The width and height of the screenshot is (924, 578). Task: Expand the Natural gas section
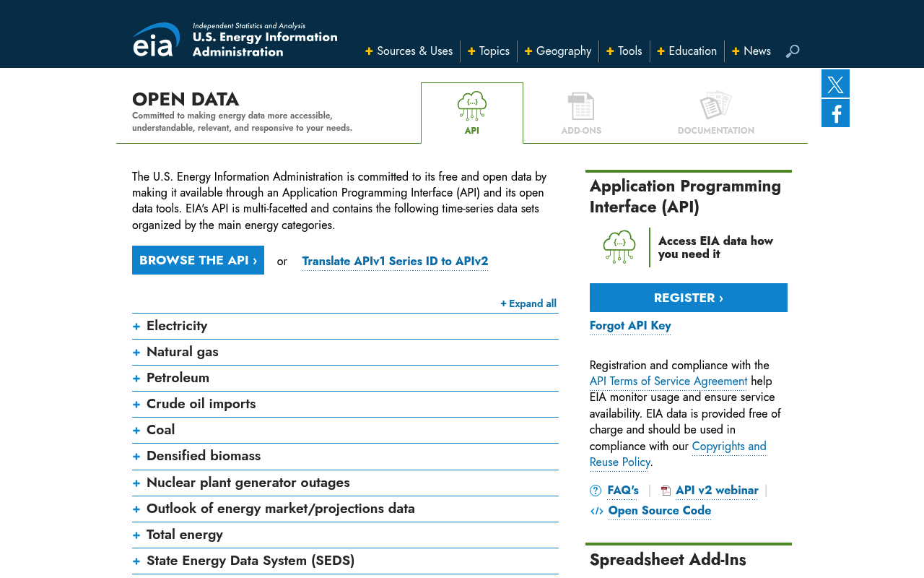(345, 352)
